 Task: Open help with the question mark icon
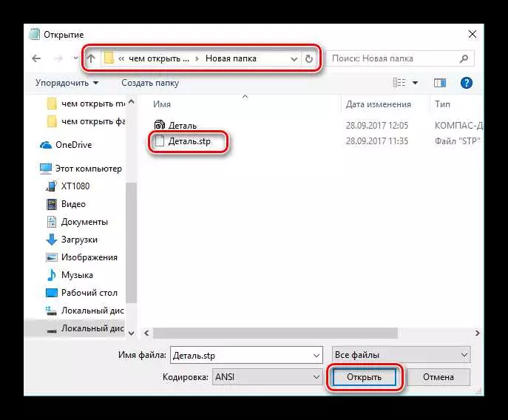pos(466,83)
